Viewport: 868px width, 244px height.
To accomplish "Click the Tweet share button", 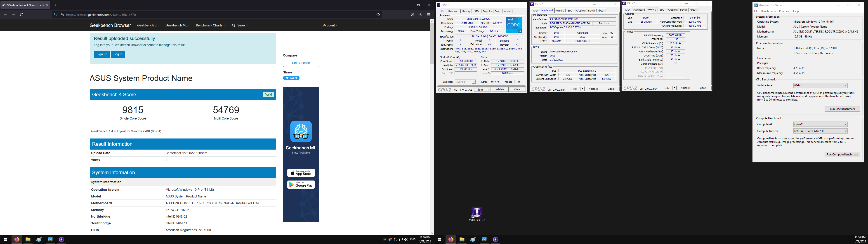I will point(291,78).
